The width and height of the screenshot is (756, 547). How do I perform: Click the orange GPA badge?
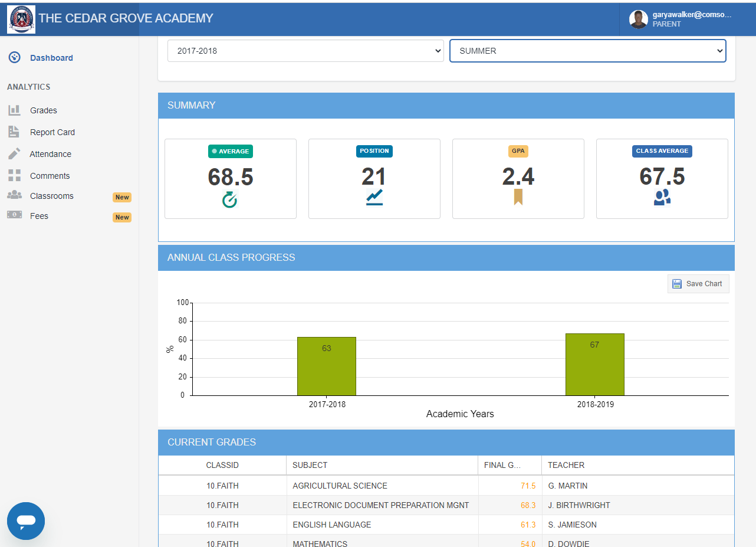click(518, 151)
